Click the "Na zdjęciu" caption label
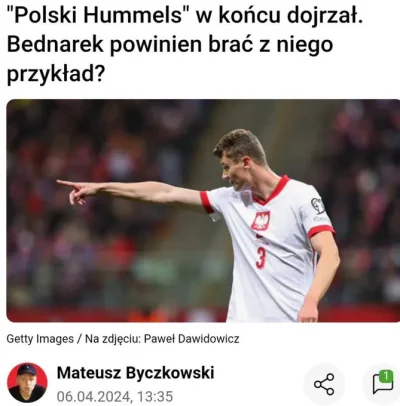Screen dimensions: 400x406 point(112,339)
